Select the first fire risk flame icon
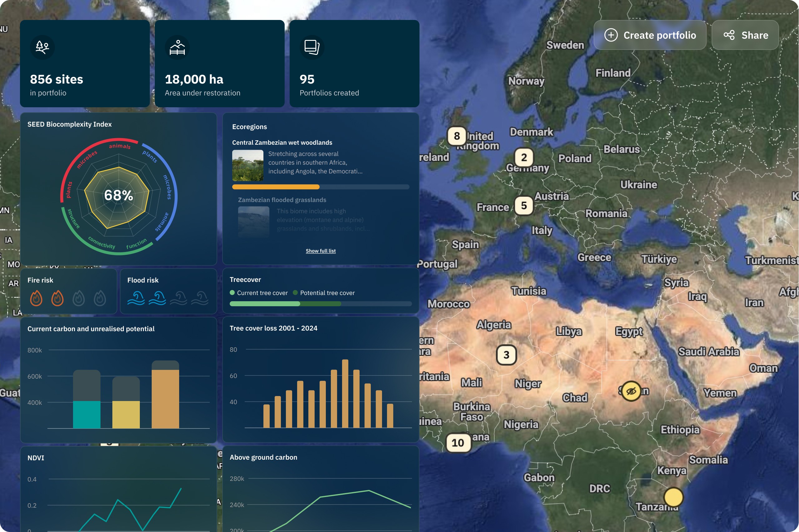This screenshot has width=799, height=532. [36, 298]
